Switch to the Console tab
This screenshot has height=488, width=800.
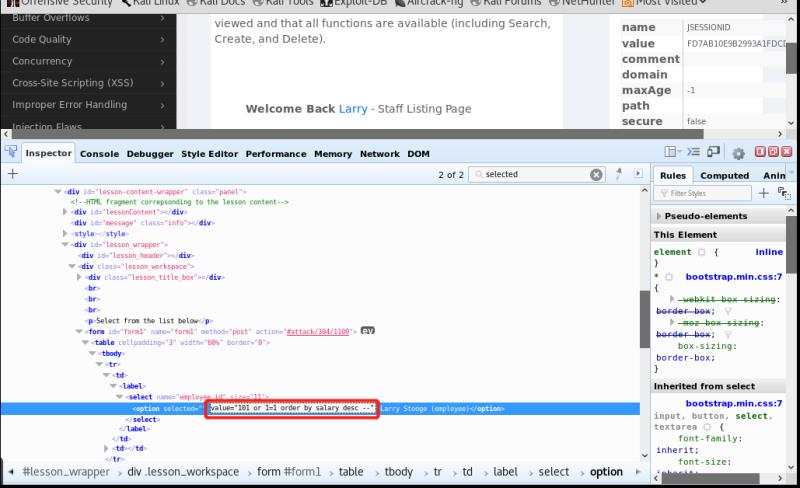pos(99,154)
